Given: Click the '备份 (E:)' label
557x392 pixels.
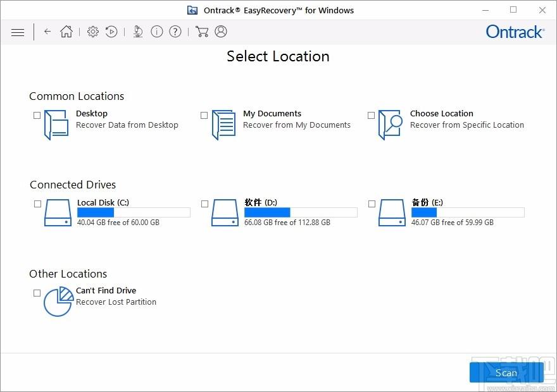Looking at the screenshot, I should point(427,202).
